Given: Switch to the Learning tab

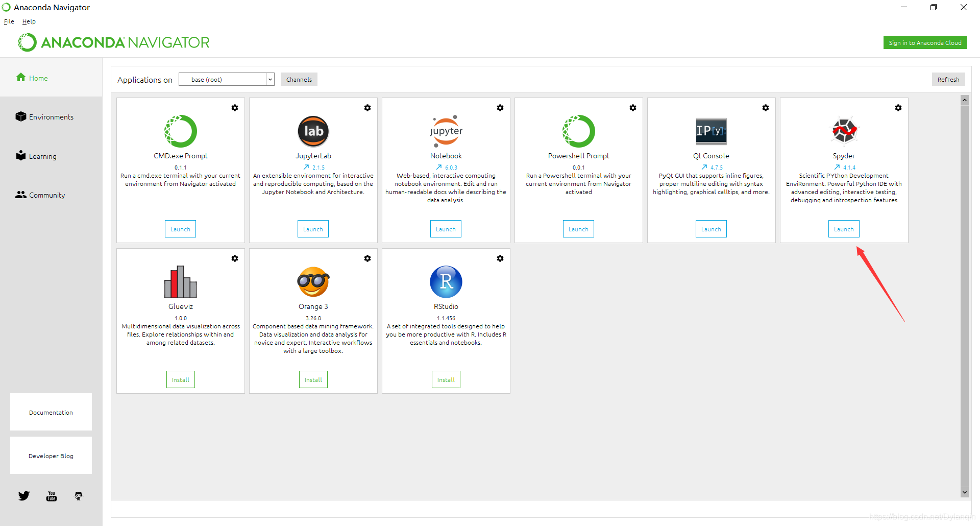Looking at the screenshot, I should (51, 156).
